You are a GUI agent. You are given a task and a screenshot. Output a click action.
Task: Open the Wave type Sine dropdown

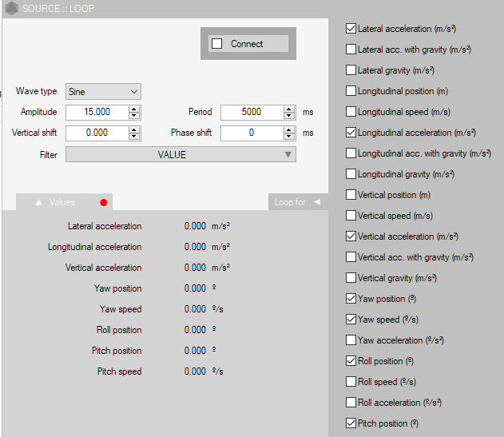point(103,92)
